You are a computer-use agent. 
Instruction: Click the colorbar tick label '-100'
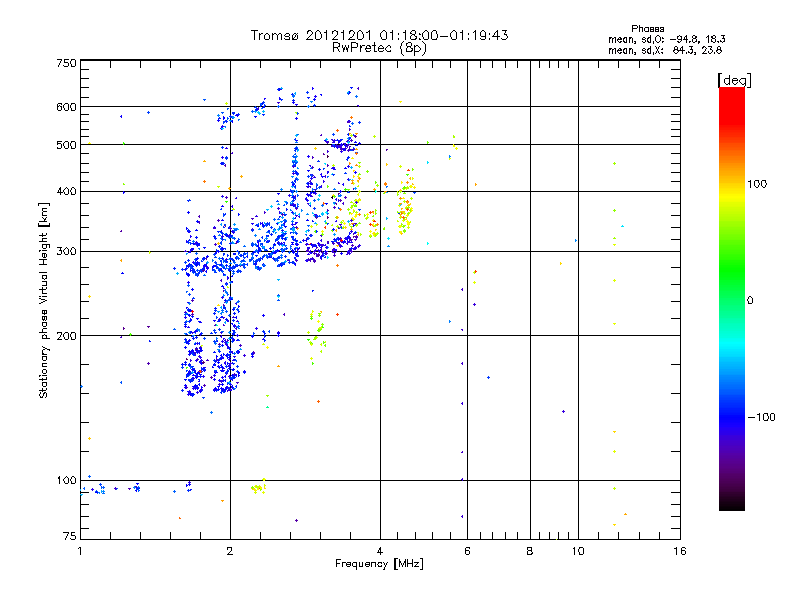(x=762, y=417)
